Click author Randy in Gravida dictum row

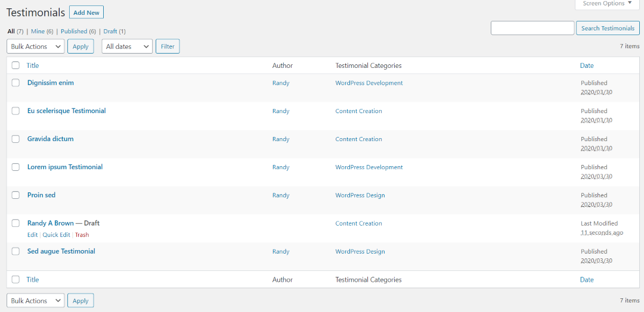click(x=281, y=139)
